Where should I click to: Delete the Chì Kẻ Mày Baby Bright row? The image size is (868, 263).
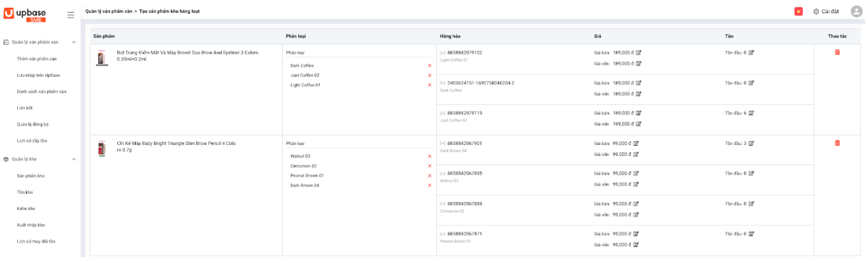pyautogui.click(x=837, y=143)
